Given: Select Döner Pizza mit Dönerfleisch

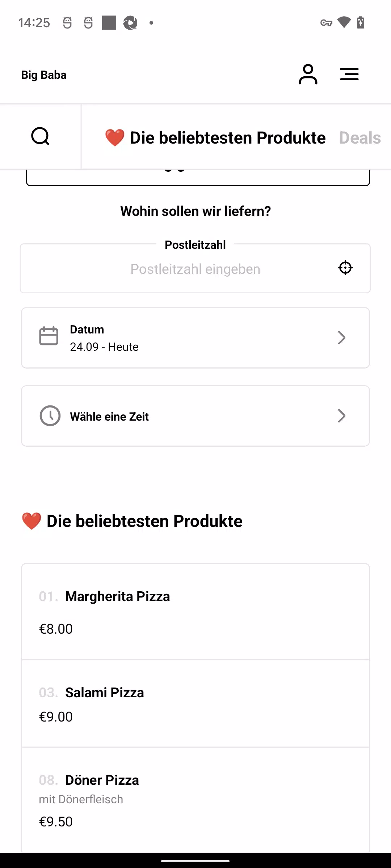Looking at the screenshot, I should click(195, 800).
